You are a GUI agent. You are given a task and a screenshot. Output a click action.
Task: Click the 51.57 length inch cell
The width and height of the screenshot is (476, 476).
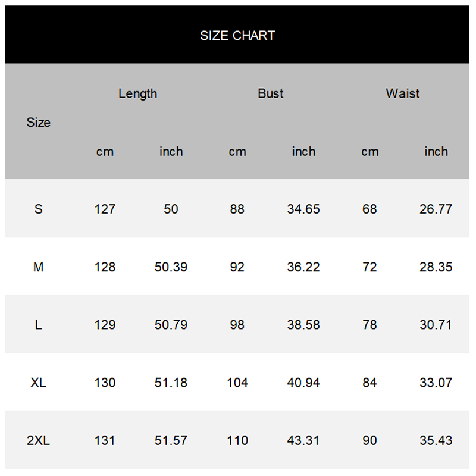[x=171, y=440]
